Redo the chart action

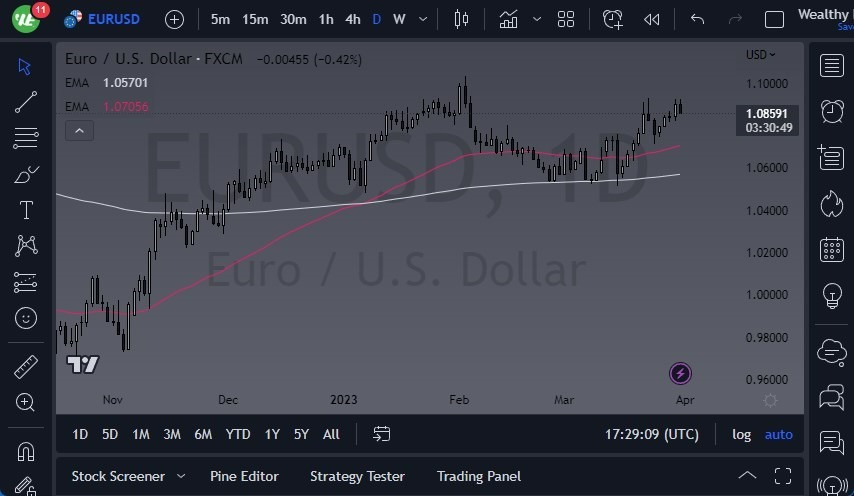tap(735, 19)
